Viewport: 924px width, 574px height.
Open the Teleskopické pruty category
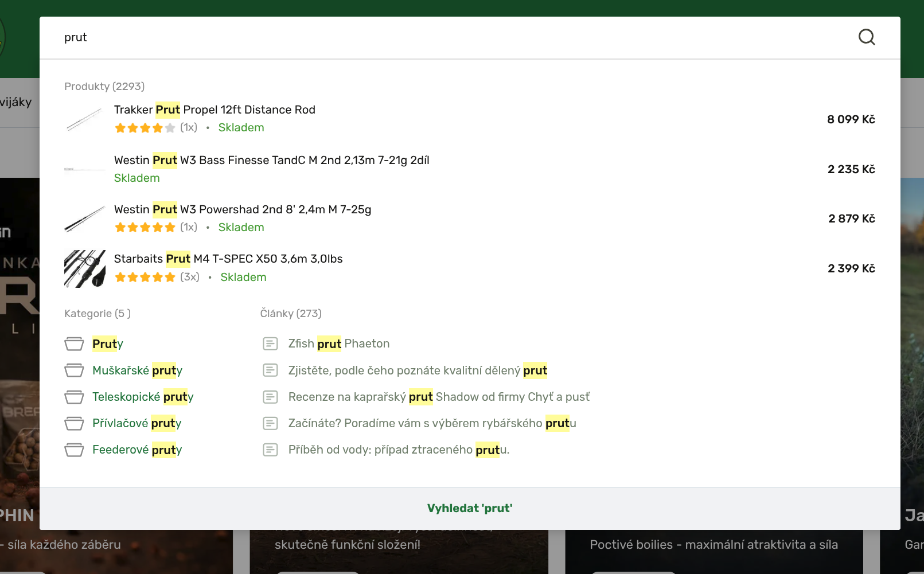143,397
